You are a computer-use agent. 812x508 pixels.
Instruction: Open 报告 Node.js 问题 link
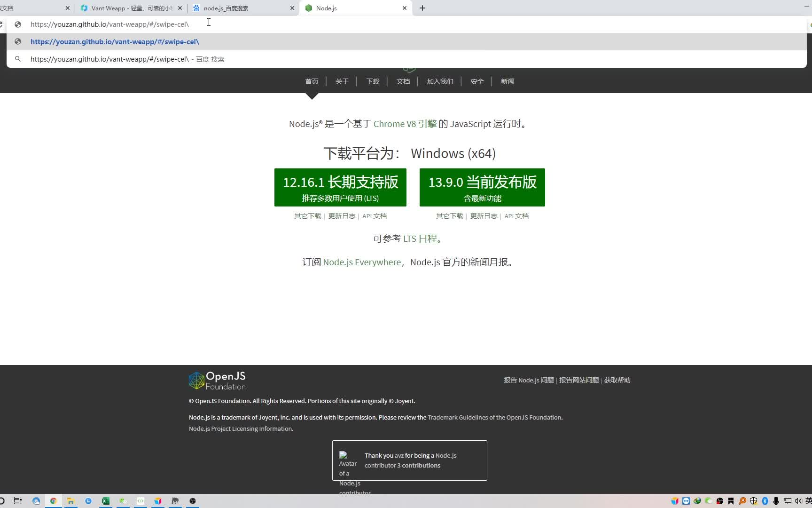[x=529, y=380]
